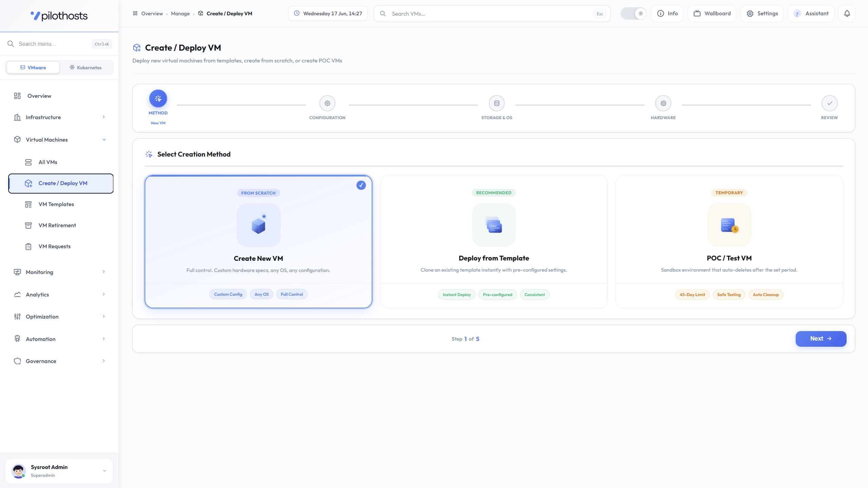This screenshot has width=868, height=488.
Task: Click the Ctrl+K shortcut hint
Action: click(x=101, y=44)
